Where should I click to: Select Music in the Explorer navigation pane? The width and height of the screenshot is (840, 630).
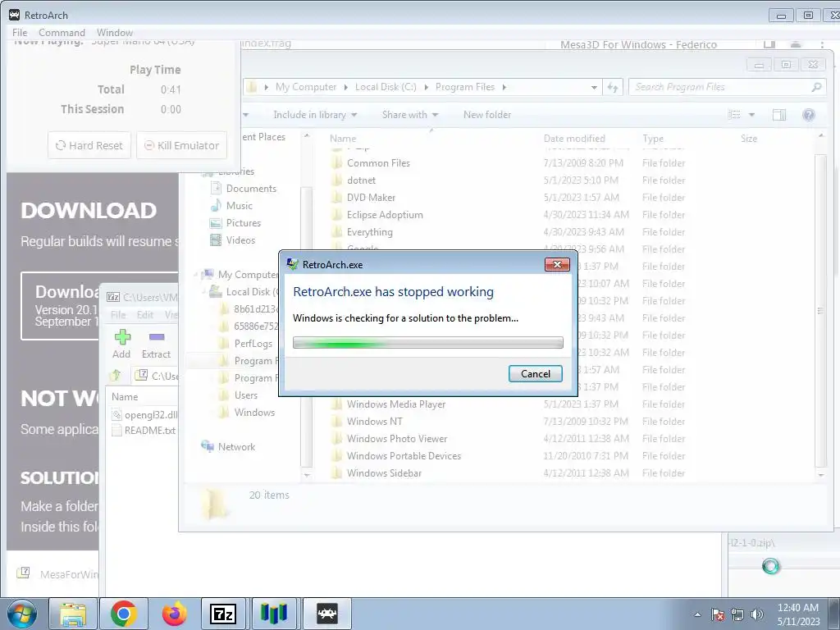pyautogui.click(x=232, y=206)
